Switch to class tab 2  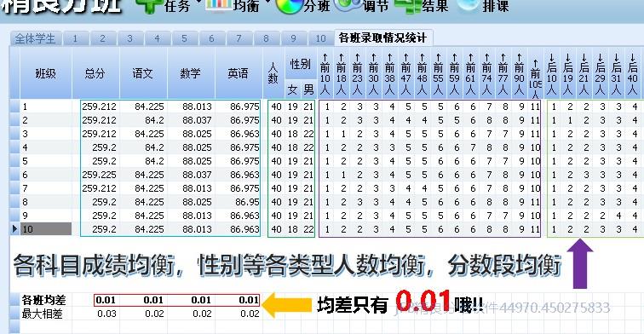click(x=103, y=38)
